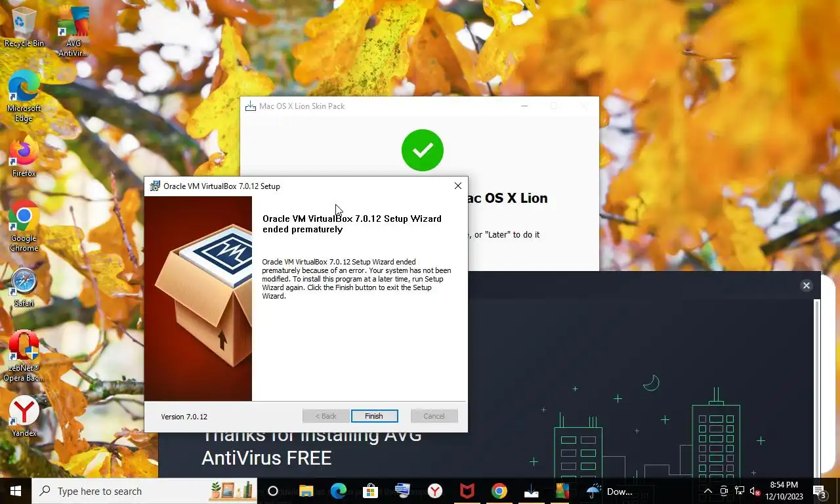The image size is (840, 504).
Task: Click the 'ended prematurely' wizard heading
Action: [x=352, y=224]
